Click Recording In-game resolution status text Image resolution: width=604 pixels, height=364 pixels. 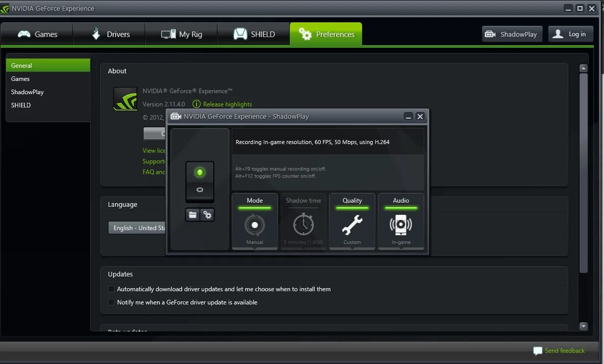tap(312, 142)
